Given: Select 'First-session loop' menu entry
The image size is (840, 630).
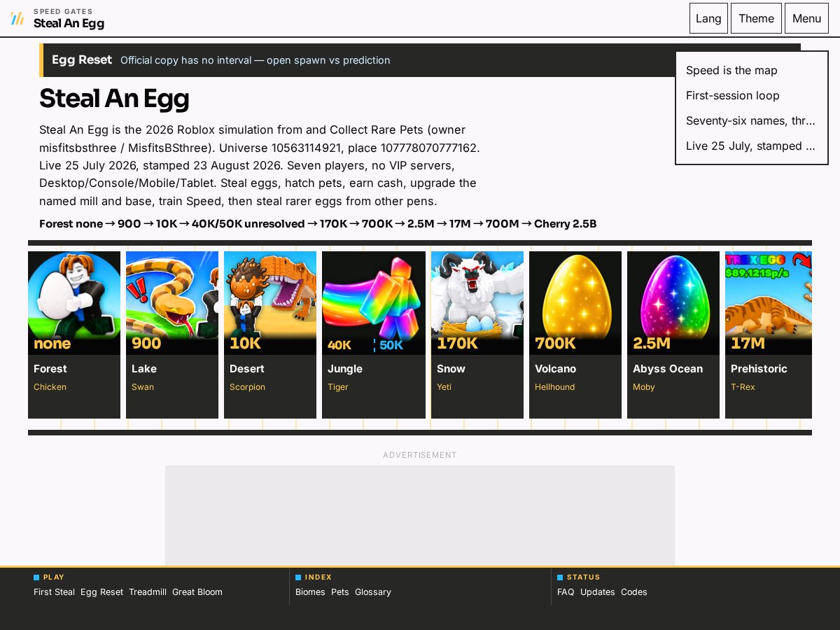Looking at the screenshot, I should click(x=751, y=95).
